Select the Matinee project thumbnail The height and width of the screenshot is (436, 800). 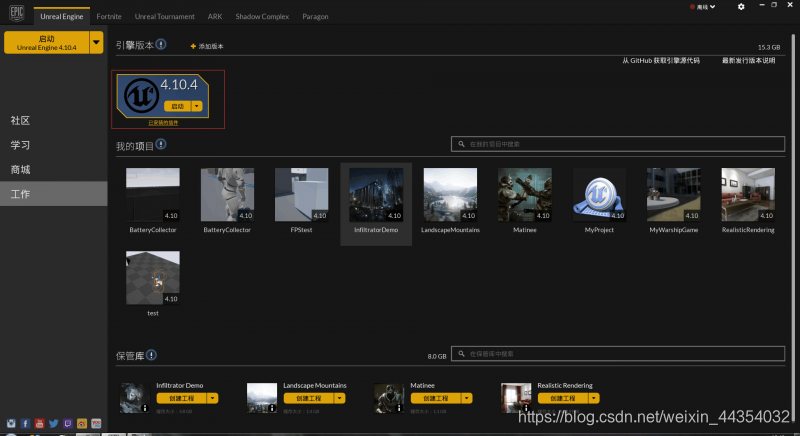point(525,195)
